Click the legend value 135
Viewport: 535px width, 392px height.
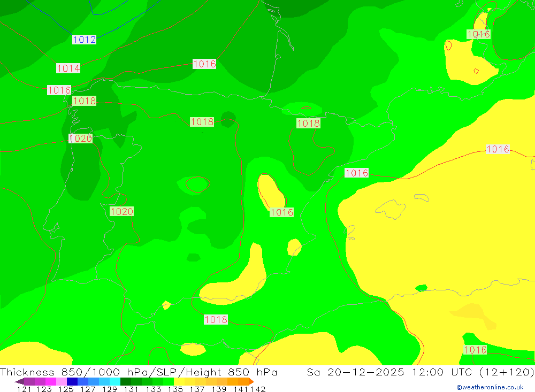[x=175, y=389]
